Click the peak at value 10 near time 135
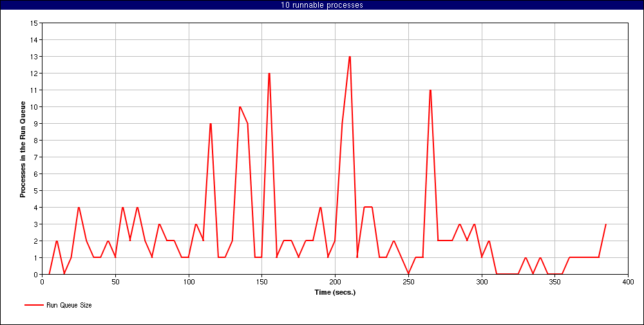644x325 pixels. pos(240,107)
